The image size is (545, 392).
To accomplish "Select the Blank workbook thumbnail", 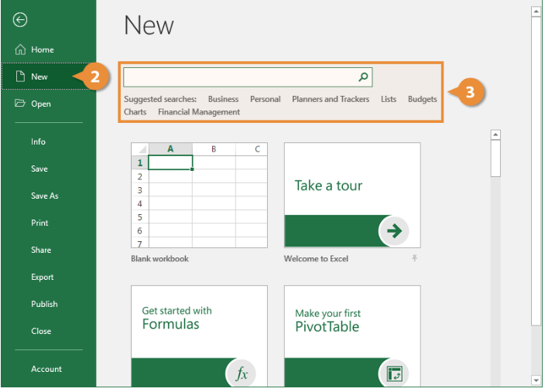I will [x=199, y=195].
